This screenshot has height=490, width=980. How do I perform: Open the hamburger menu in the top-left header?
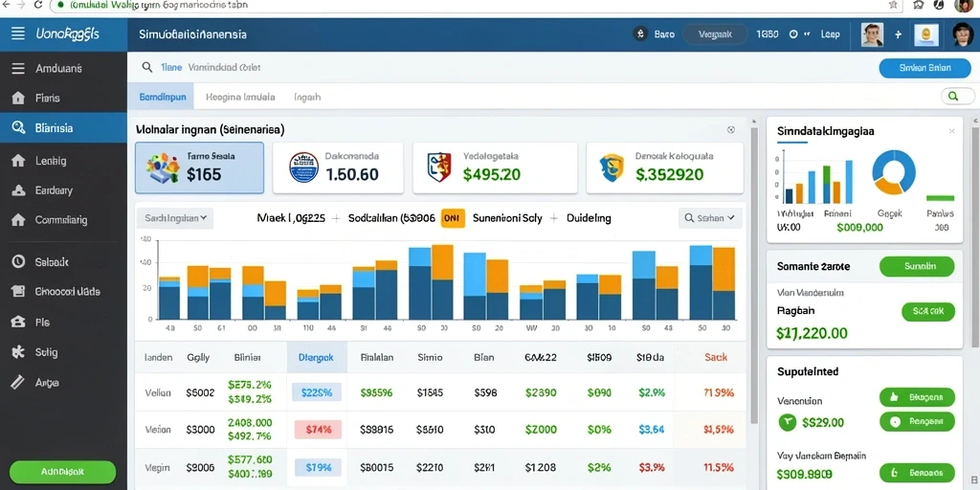click(x=18, y=33)
